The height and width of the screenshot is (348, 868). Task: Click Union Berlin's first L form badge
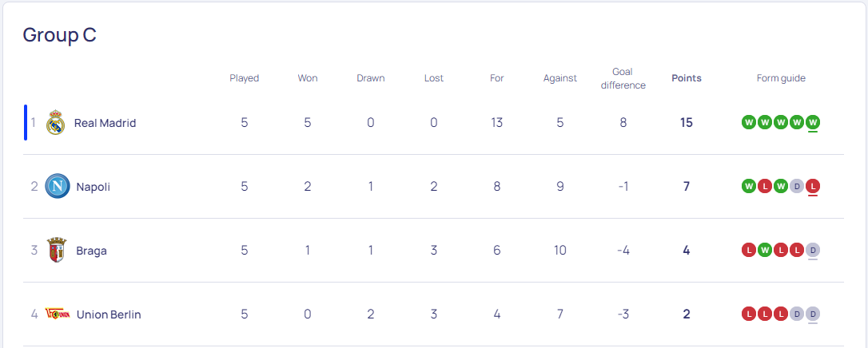point(748,314)
